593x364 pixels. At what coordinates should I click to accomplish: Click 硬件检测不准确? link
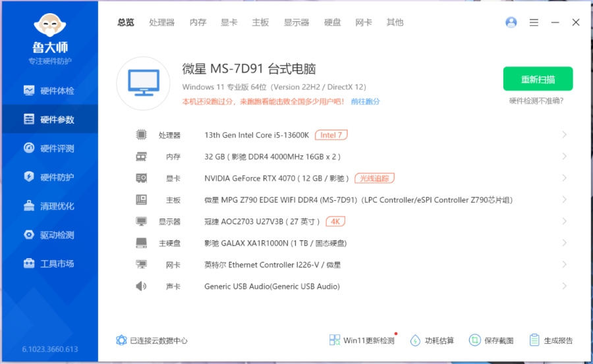(536, 101)
